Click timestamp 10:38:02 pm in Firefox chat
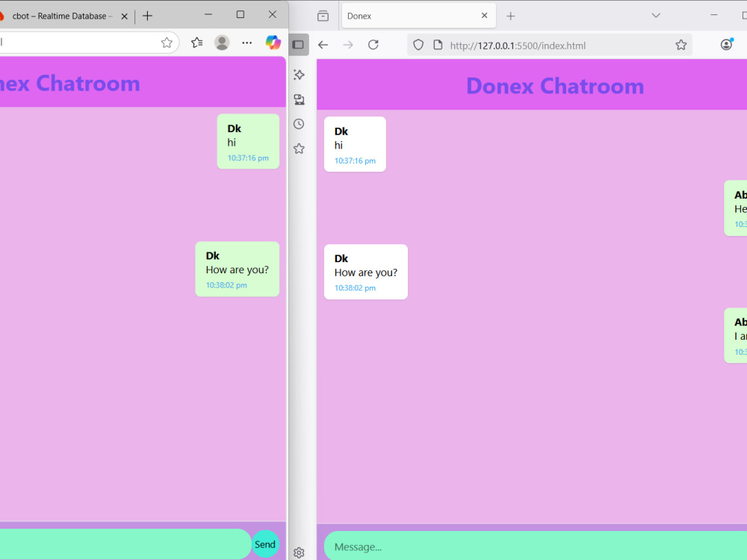The image size is (747, 560). [355, 288]
